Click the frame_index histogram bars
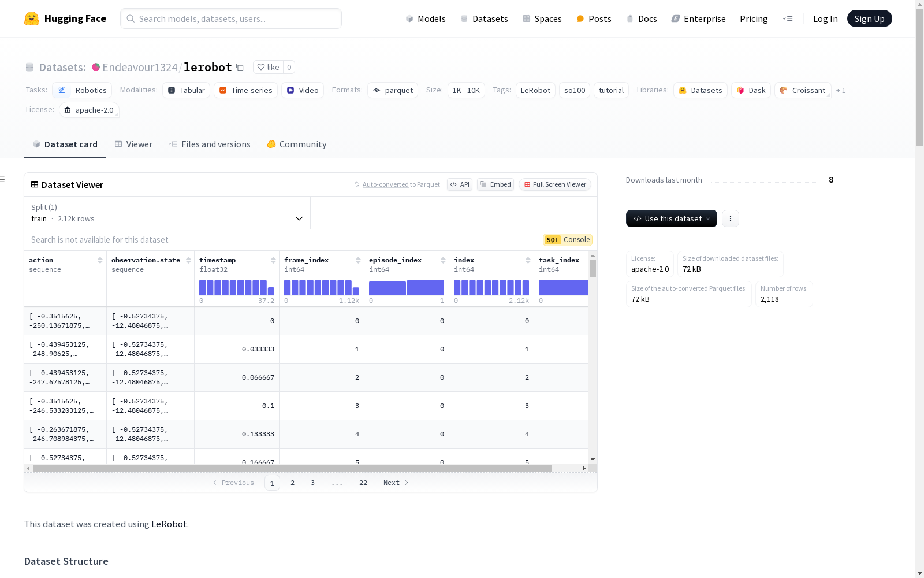 322,287
